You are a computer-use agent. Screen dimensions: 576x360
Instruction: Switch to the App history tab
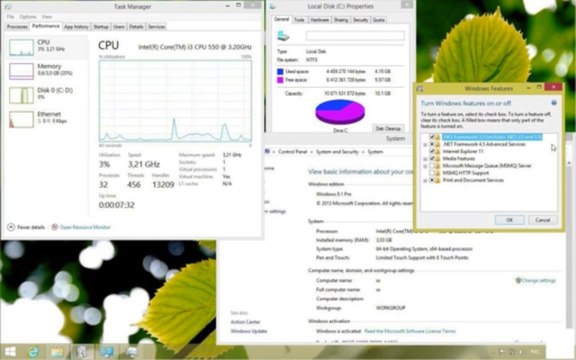coord(76,27)
